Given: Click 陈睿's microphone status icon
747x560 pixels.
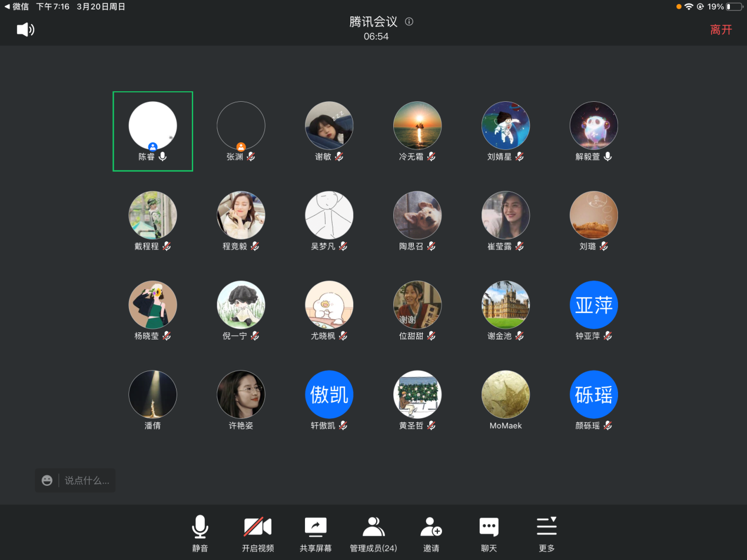Looking at the screenshot, I should (163, 156).
